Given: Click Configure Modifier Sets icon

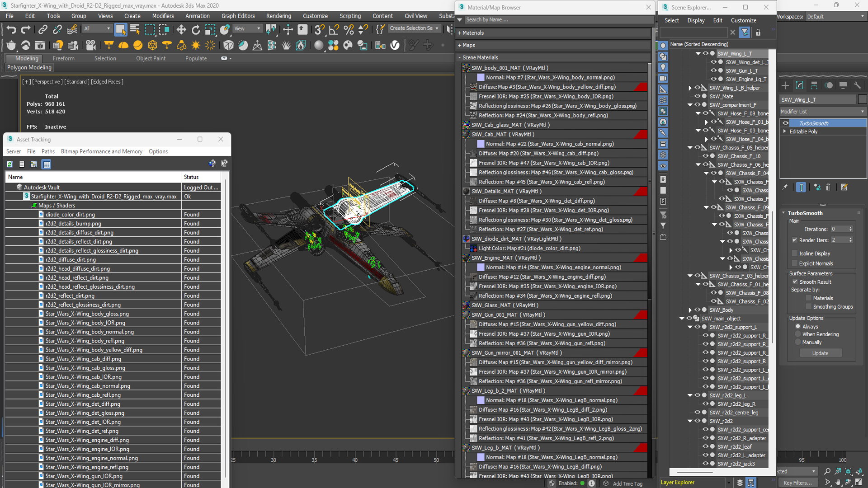Looking at the screenshot, I should [x=844, y=187].
